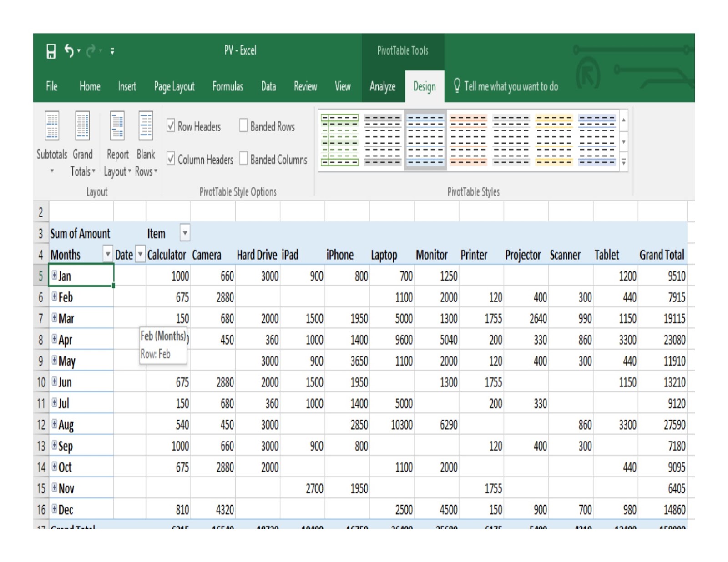The width and height of the screenshot is (728, 562).
Task: Click Tell me what you want to do
Action: [x=509, y=87]
